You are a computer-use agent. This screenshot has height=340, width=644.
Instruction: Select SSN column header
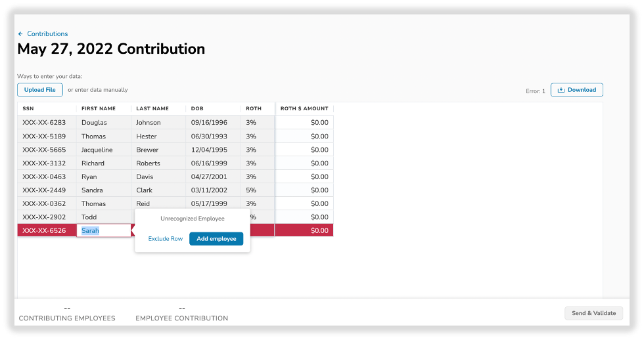(28, 108)
